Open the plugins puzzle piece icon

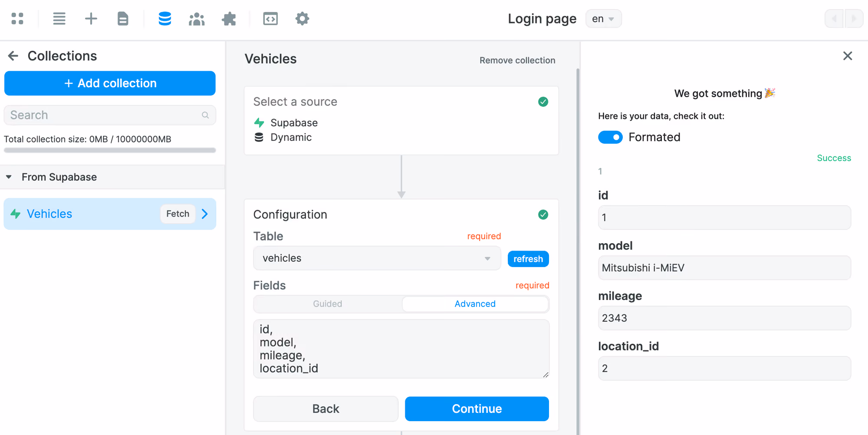(x=229, y=19)
